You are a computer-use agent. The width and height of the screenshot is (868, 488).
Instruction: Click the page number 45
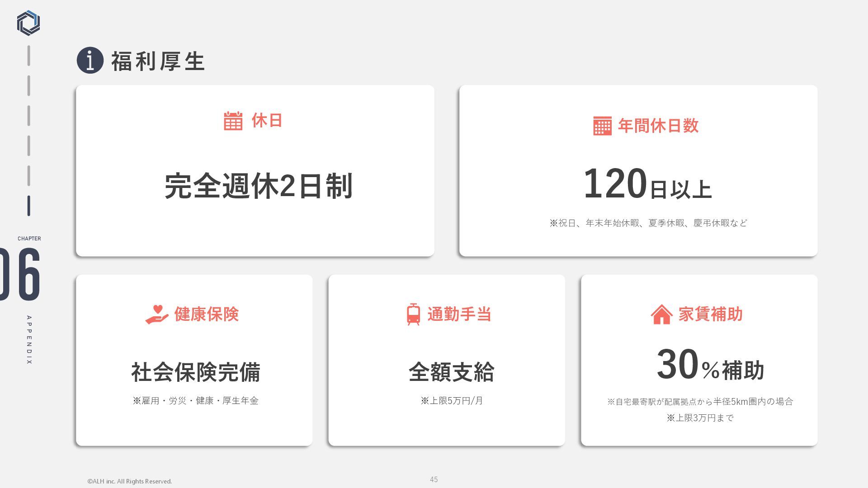coord(434,479)
